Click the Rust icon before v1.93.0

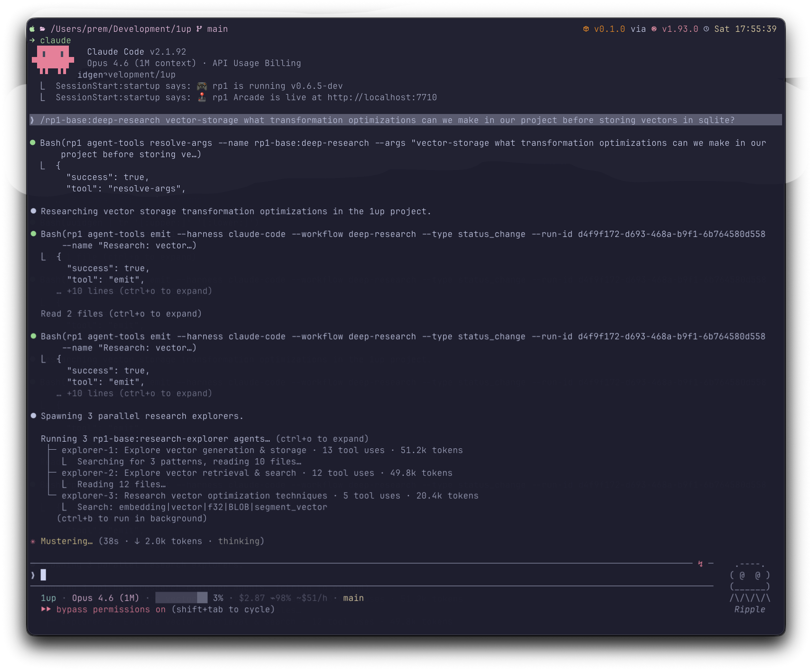[654, 29]
